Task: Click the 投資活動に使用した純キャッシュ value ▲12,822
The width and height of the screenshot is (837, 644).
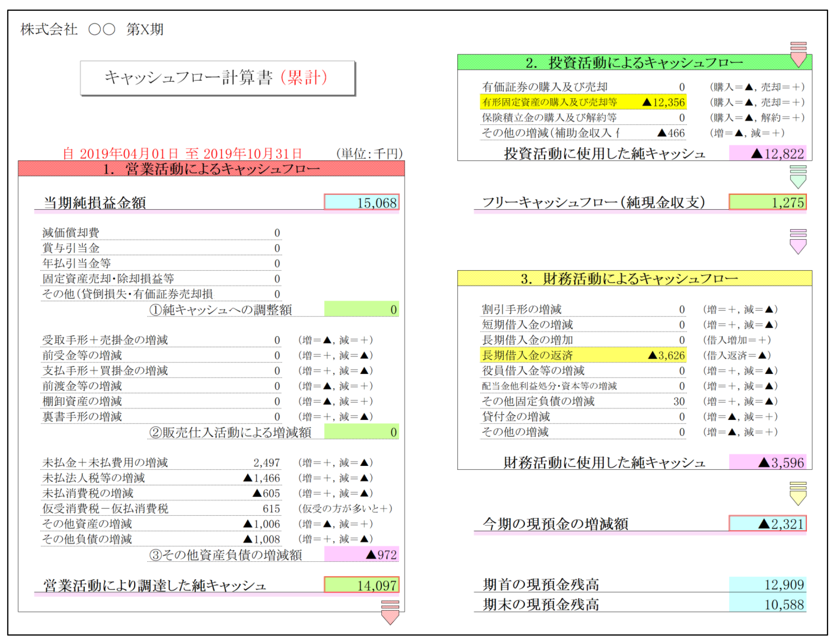Action: [767, 153]
